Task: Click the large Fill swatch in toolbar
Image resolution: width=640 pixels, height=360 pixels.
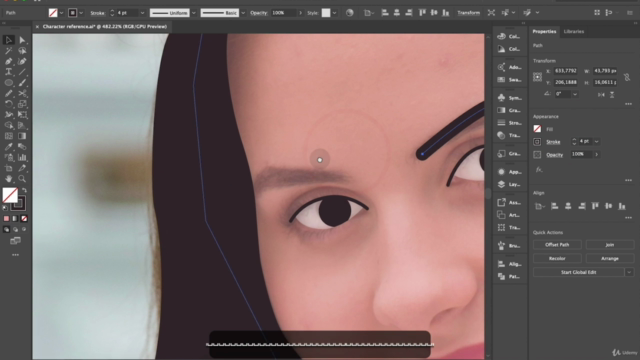Action: (x=10, y=195)
